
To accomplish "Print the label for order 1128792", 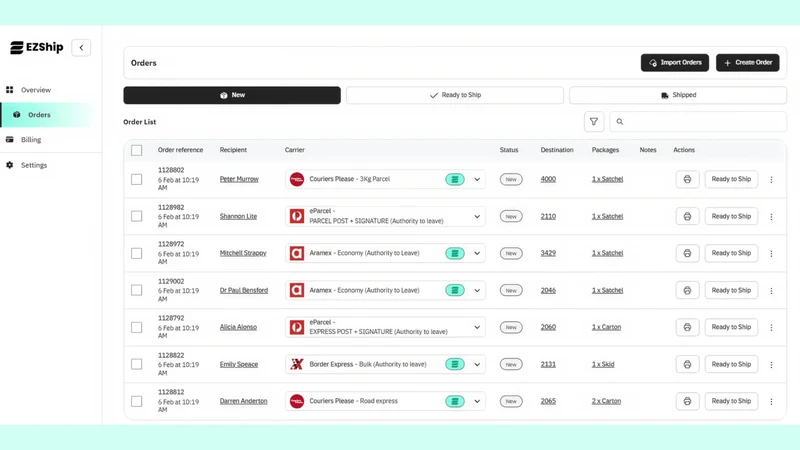I will click(x=687, y=328).
